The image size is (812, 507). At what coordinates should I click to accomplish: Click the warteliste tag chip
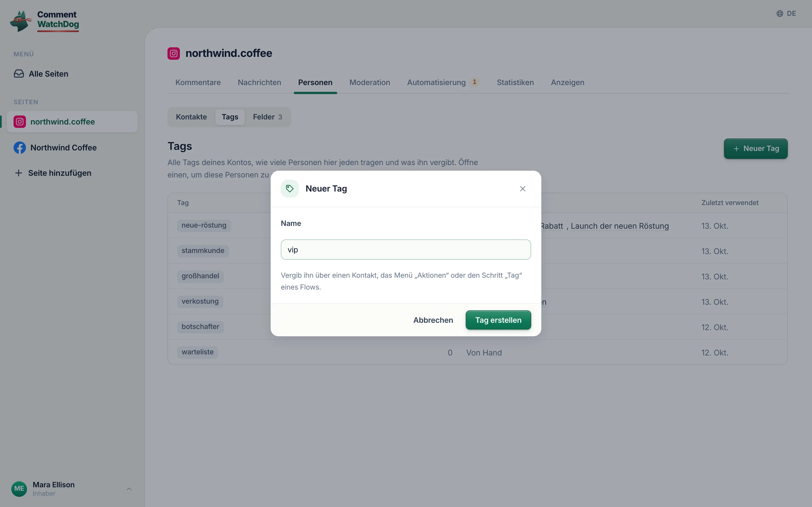click(x=198, y=352)
